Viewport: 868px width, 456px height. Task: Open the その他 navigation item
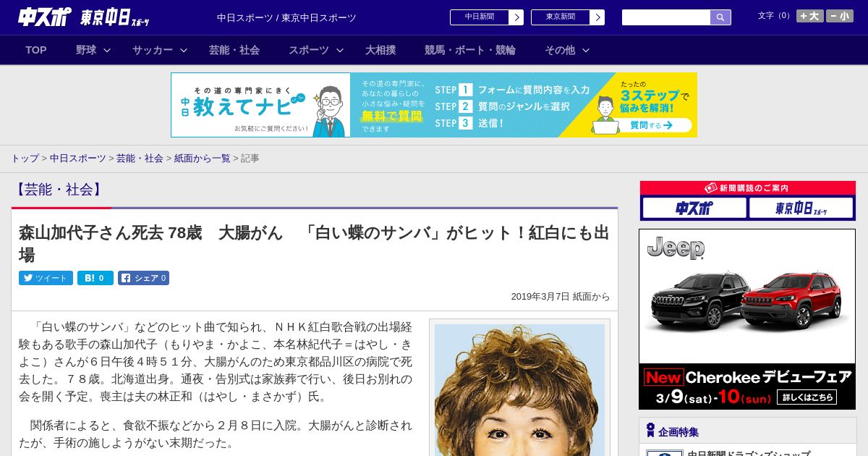[x=560, y=50]
